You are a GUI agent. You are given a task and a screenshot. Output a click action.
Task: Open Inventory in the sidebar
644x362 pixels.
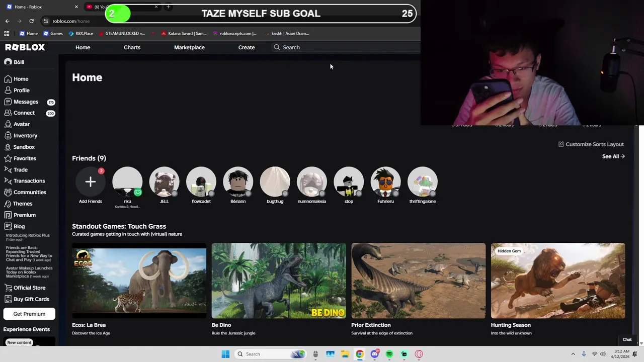(21, 136)
